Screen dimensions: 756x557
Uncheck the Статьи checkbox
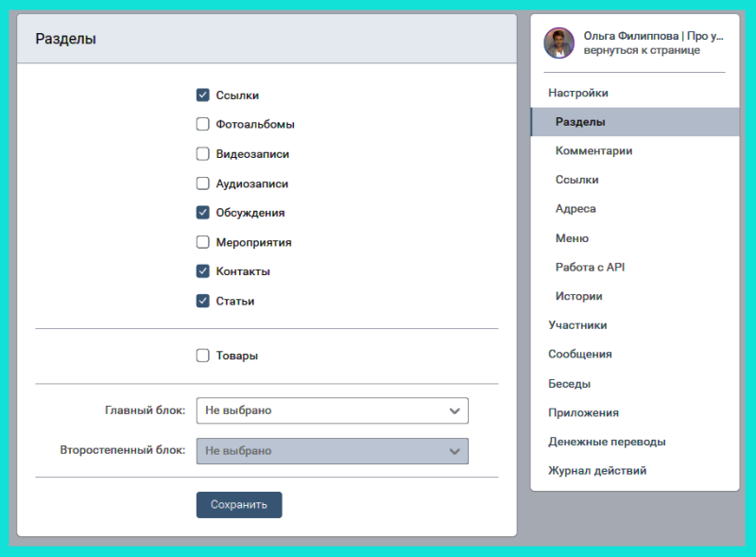(202, 301)
